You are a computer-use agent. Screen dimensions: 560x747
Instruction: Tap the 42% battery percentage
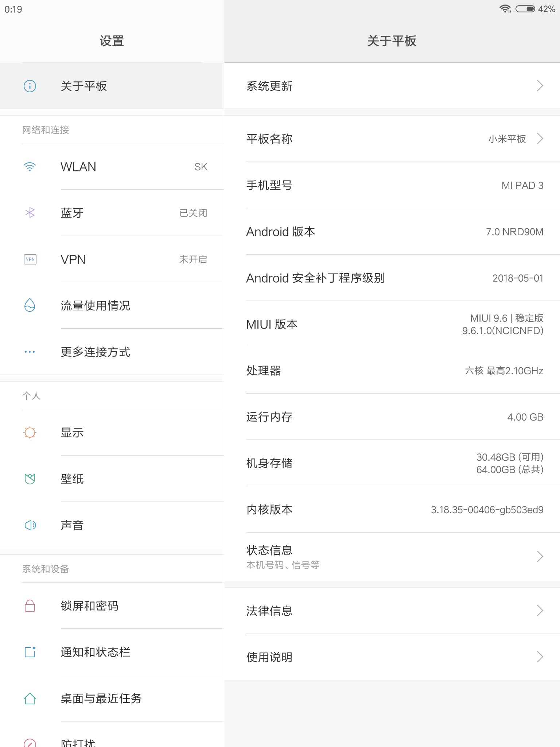547,9
